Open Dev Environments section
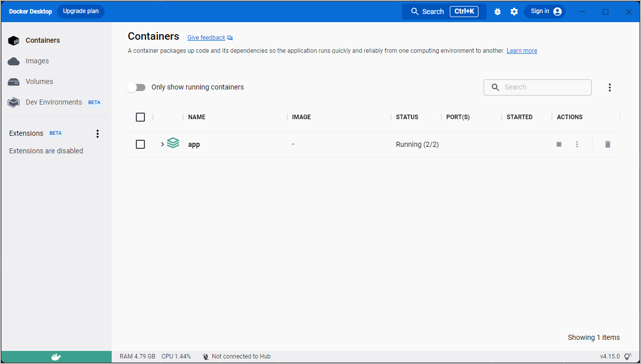 click(54, 102)
